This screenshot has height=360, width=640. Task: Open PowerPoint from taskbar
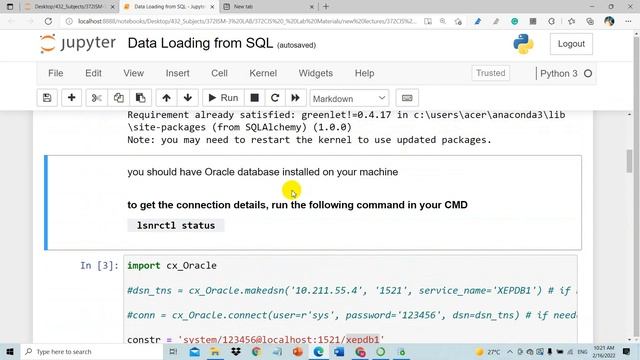tap(298, 351)
